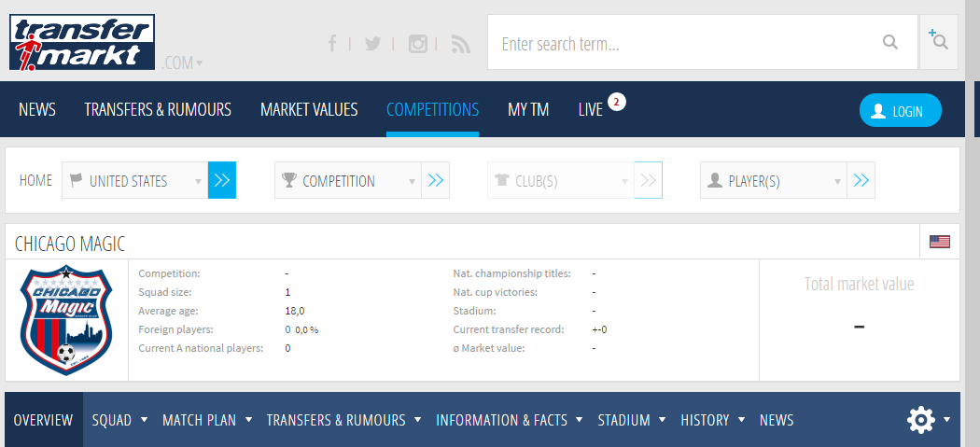Click the search magnifier icon
Screen dimensions: 980x447
890,43
